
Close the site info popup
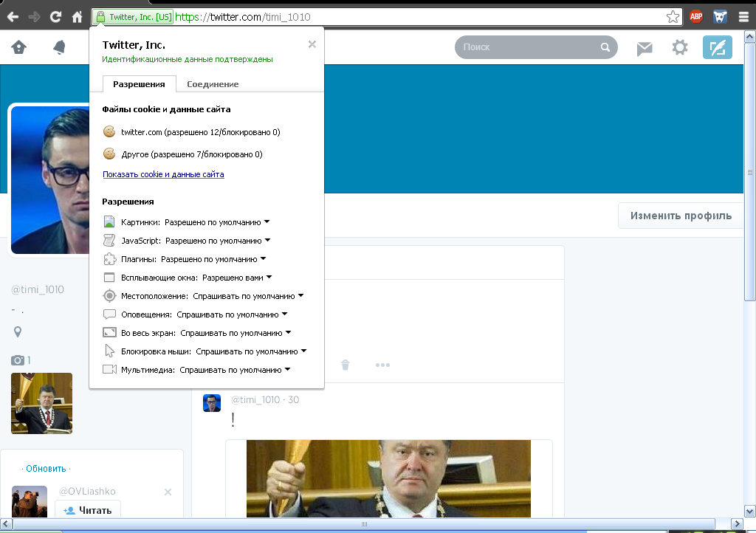pyautogui.click(x=312, y=44)
